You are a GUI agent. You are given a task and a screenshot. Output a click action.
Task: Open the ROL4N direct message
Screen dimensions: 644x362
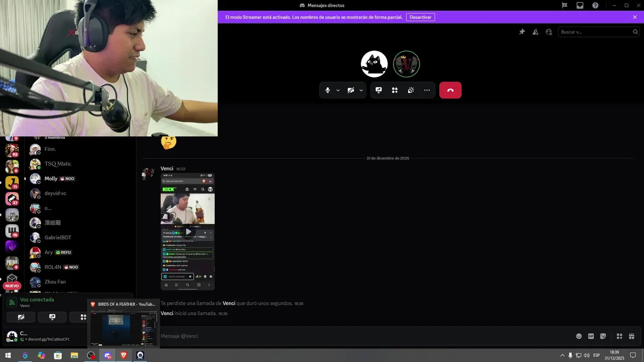(x=79, y=267)
